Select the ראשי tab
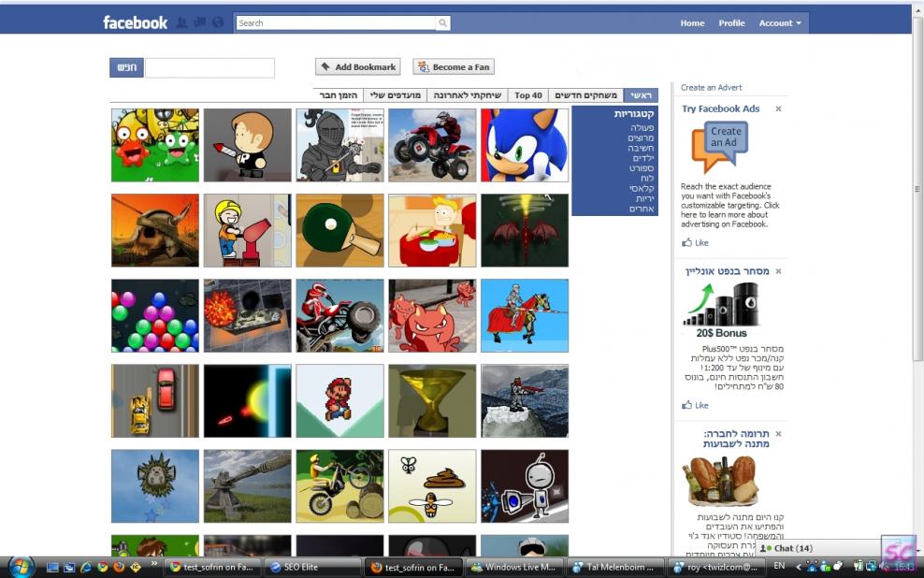This screenshot has width=924, height=578. pyautogui.click(x=641, y=95)
